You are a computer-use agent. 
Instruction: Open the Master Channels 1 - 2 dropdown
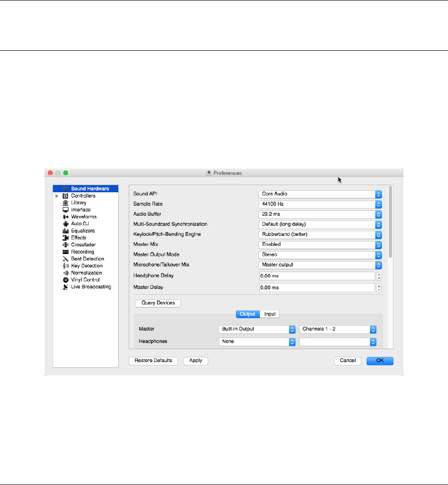coord(338,329)
